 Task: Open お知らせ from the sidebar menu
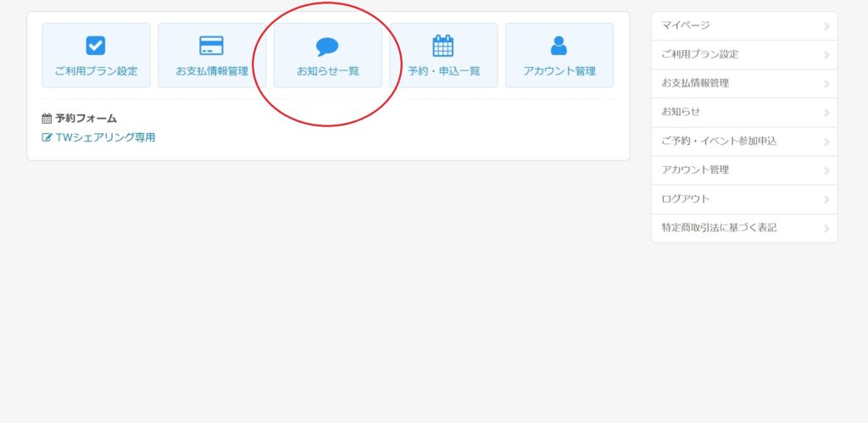click(x=744, y=113)
